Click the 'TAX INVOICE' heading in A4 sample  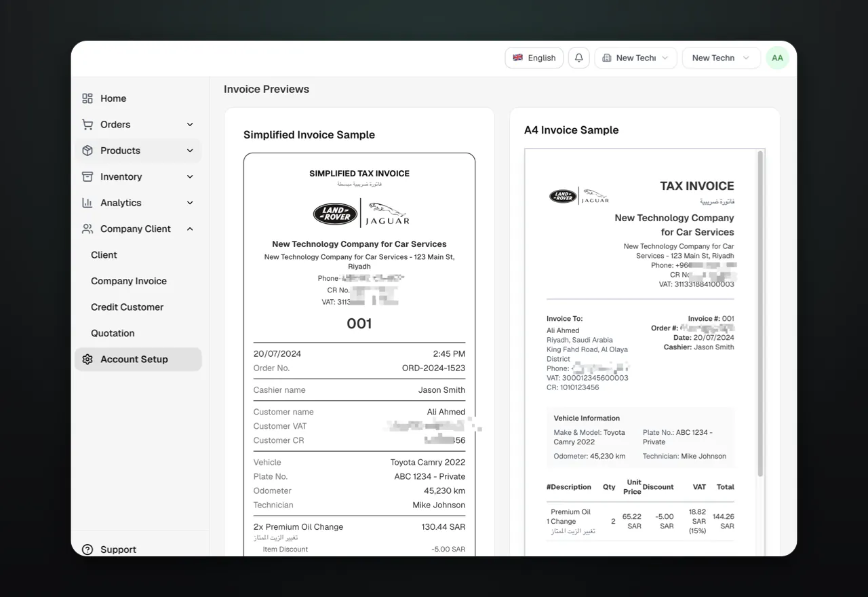697,186
